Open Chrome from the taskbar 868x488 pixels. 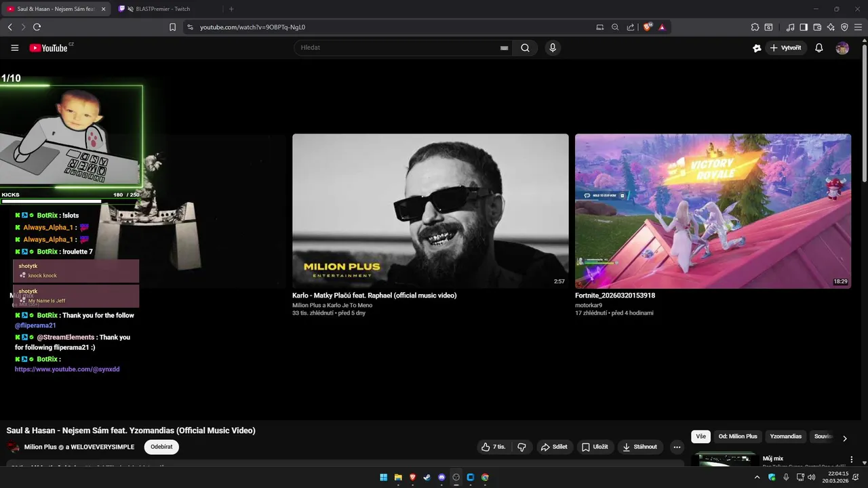(485, 477)
